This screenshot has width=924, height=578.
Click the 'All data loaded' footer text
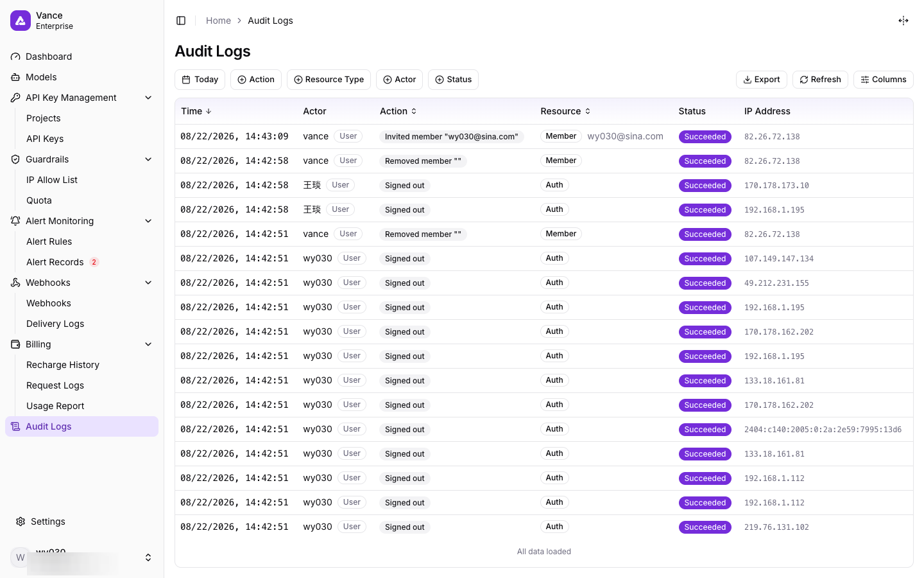pyautogui.click(x=544, y=552)
